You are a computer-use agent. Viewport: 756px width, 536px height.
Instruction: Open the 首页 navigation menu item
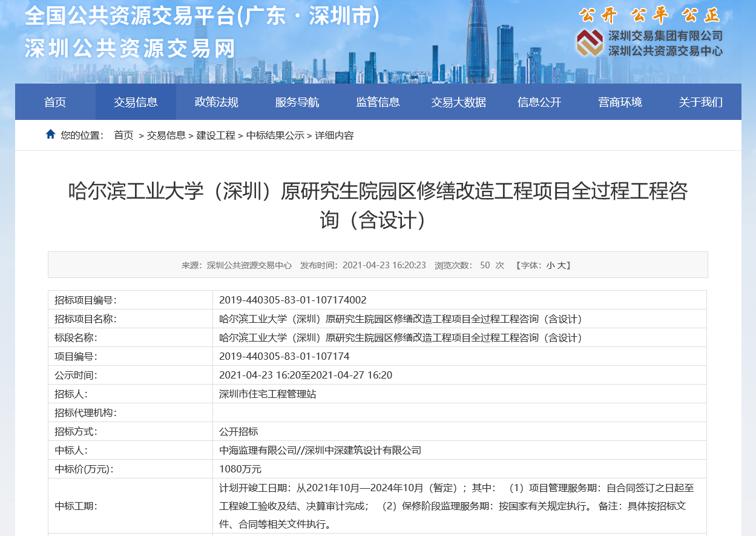pos(55,102)
